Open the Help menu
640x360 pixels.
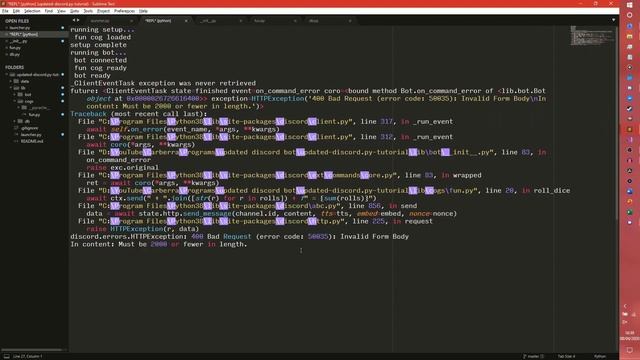tap(143, 11)
